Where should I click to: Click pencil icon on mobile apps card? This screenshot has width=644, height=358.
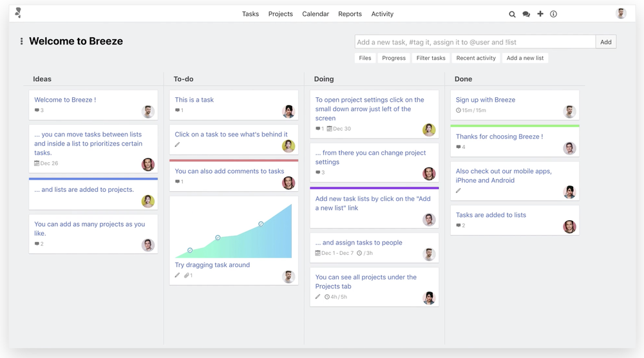459,191
